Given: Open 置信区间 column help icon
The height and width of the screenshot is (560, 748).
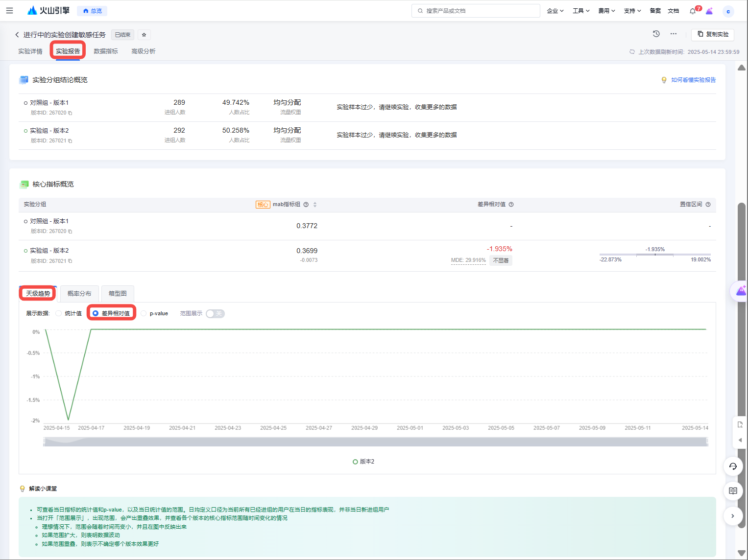Looking at the screenshot, I should pos(708,205).
